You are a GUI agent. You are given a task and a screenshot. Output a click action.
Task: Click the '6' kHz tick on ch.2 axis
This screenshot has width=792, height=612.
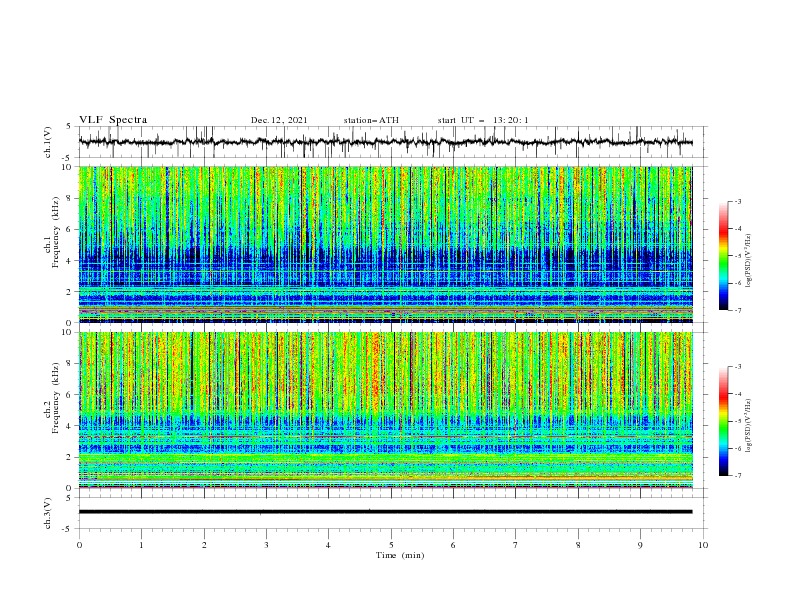coord(71,394)
